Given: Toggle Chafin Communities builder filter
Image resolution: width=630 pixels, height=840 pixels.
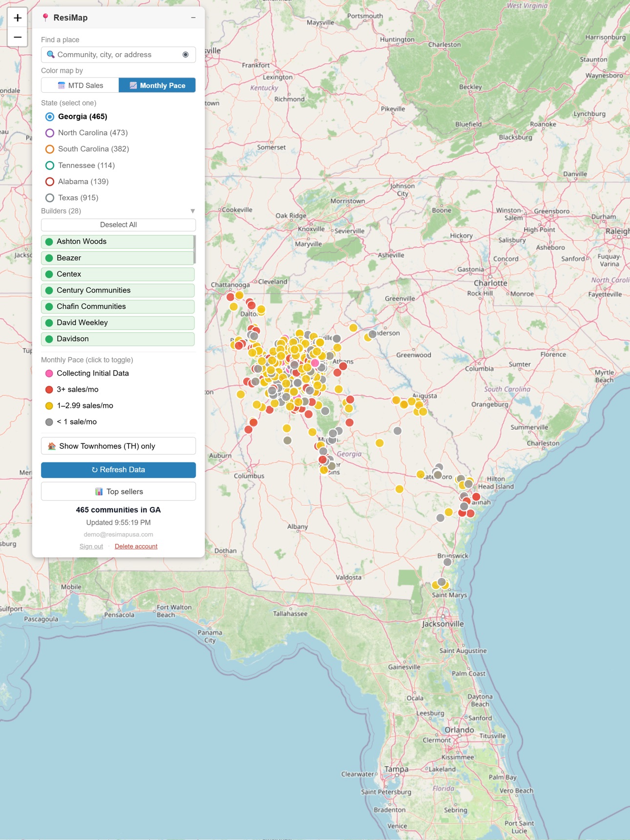Looking at the screenshot, I should tap(118, 306).
